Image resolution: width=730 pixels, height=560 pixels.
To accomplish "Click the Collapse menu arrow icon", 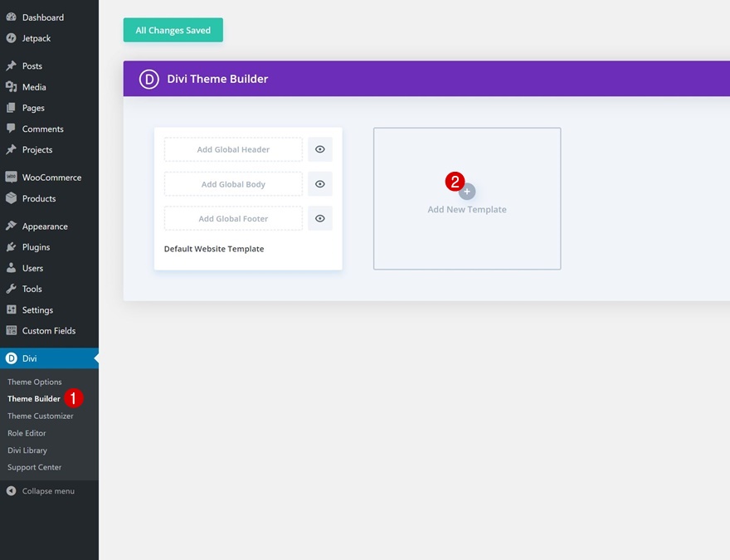I will 11,490.
